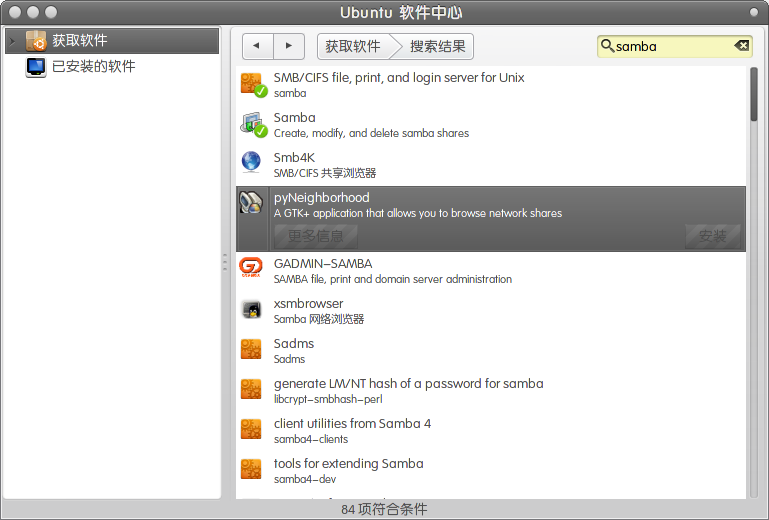This screenshot has height=520, width=769.
Task: Click the samba4-clients package icon
Action: 251,429
